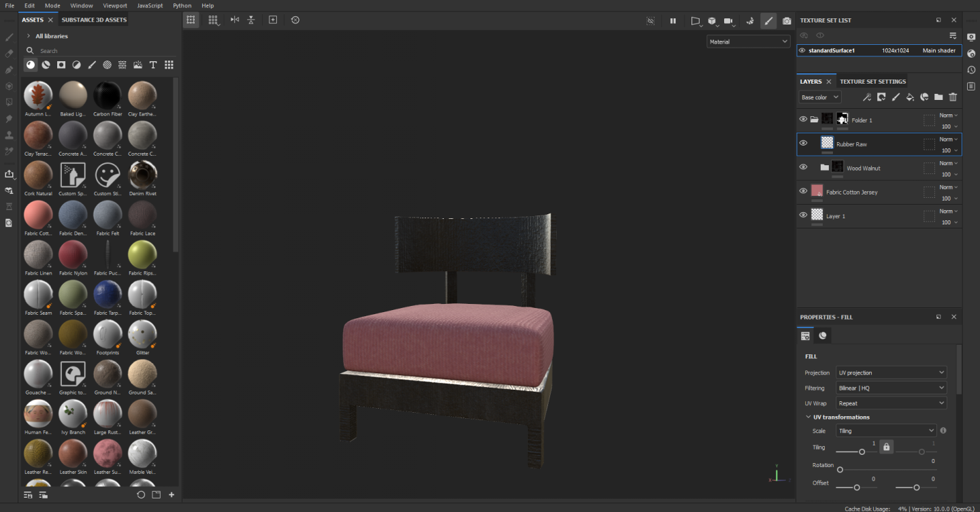Open the Viewport menu
Viewport: 980px width, 512px height.
(x=115, y=5)
